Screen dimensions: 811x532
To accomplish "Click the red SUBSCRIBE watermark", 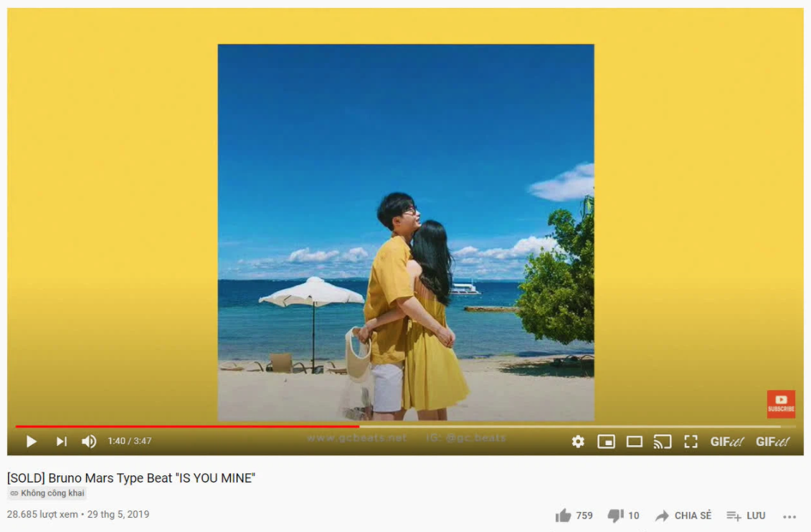I will click(780, 404).
